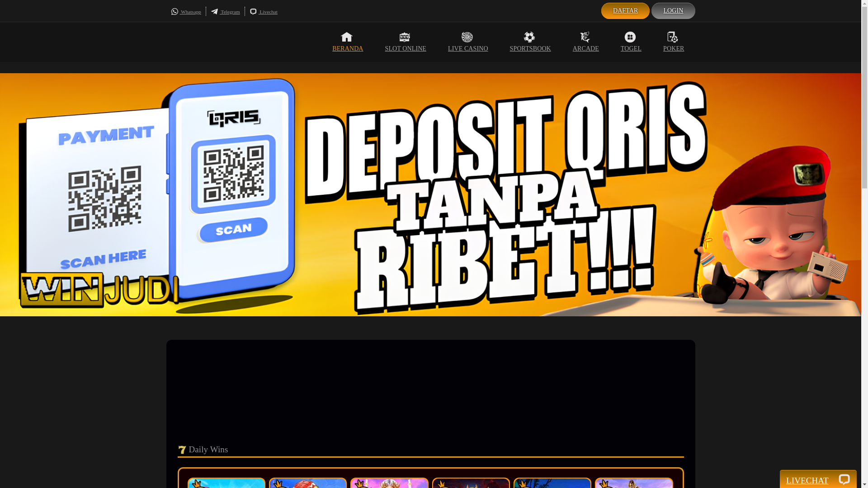This screenshot has height=488, width=868.
Task: Click the Daily Wins seven icon
Action: point(182,450)
